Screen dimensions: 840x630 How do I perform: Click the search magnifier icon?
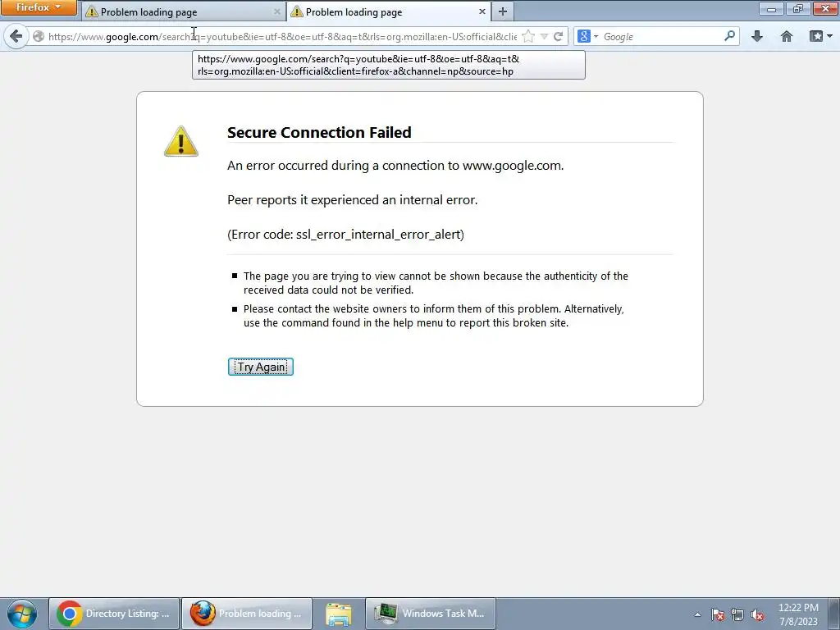pyautogui.click(x=729, y=36)
